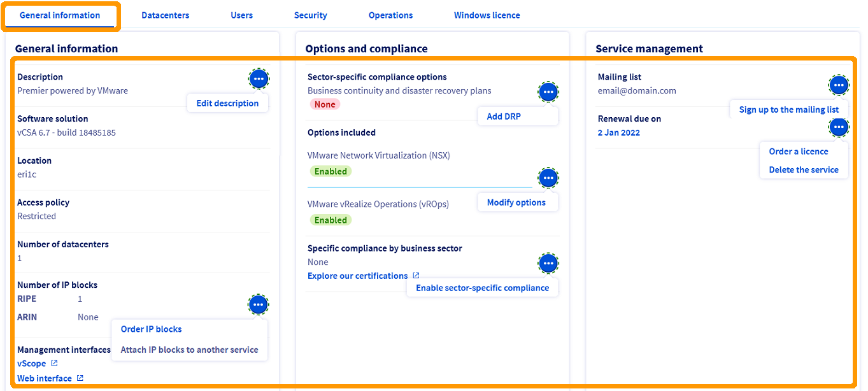Choose Edit description from the popup

click(227, 103)
